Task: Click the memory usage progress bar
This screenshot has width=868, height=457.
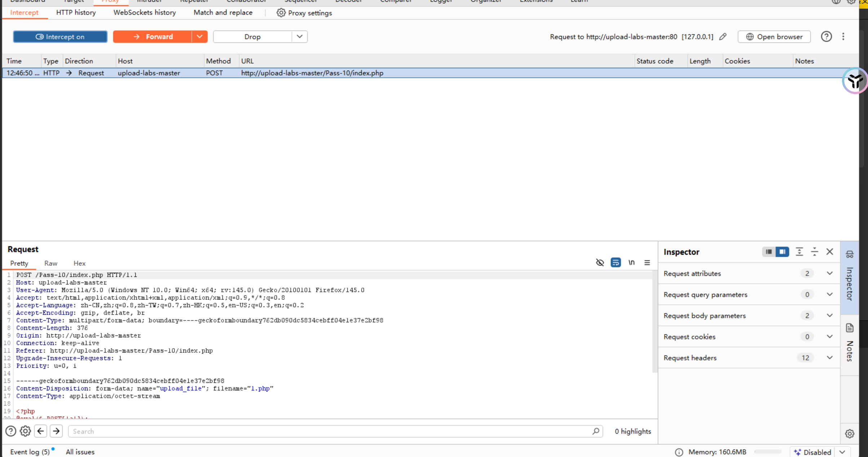Action: click(x=768, y=452)
